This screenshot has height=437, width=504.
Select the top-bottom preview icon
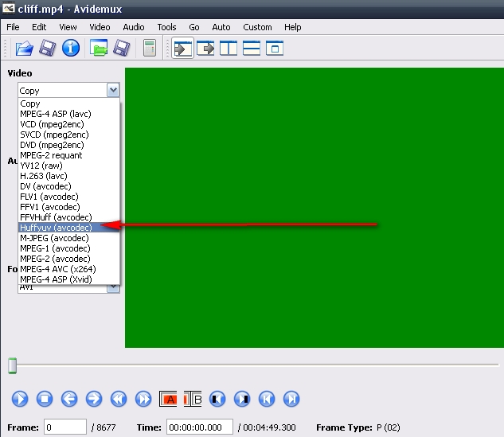(252, 49)
